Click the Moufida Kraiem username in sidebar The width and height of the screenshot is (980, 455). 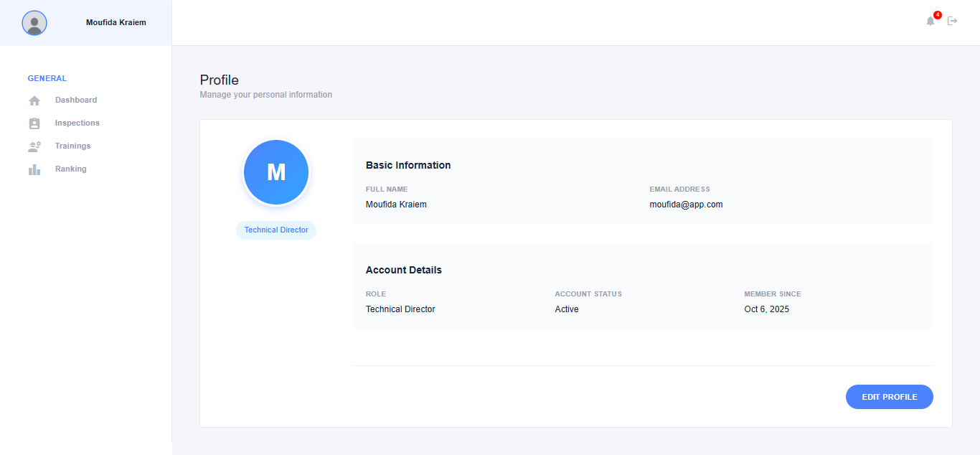116,23
